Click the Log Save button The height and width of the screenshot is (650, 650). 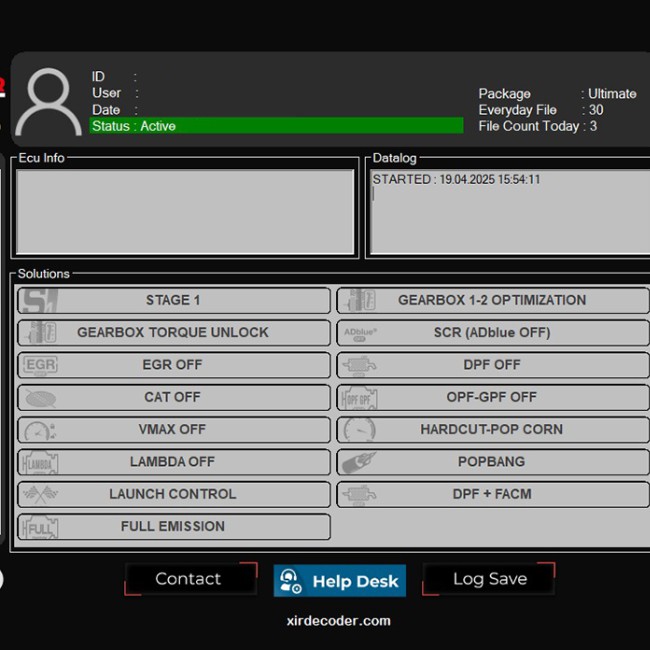[489, 579]
